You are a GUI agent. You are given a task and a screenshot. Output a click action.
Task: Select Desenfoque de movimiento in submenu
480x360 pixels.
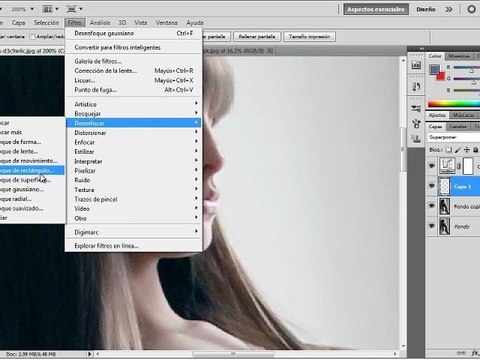pyautogui.click(x=32, y=161)
